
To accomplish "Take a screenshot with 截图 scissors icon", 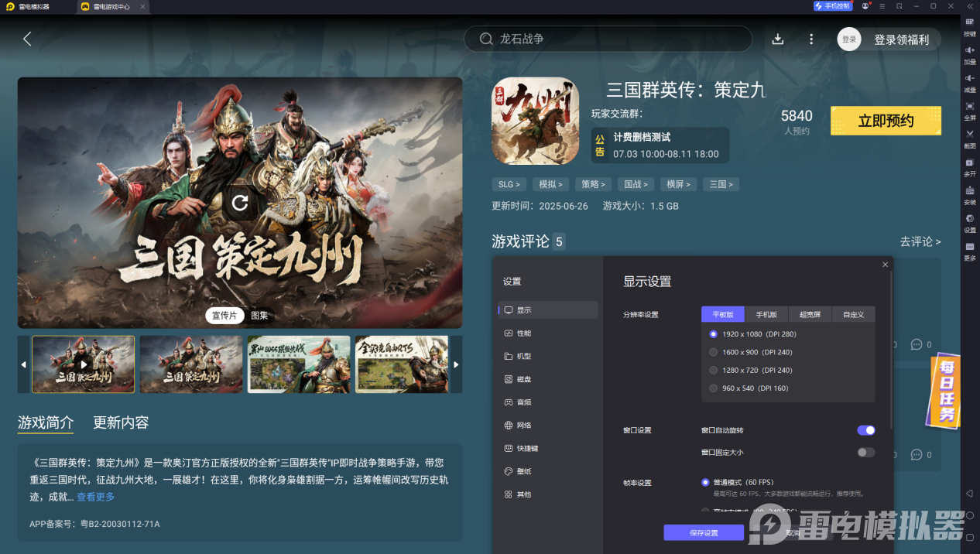I will [x=970, y=138].
